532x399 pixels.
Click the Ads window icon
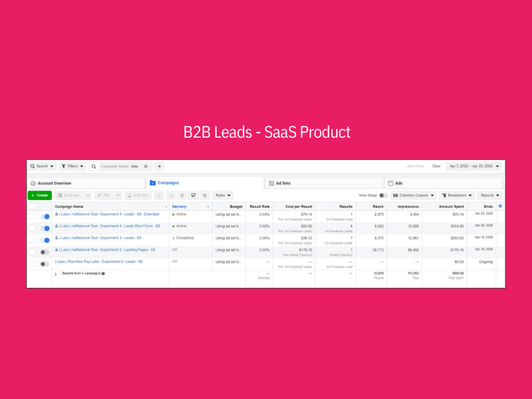(x=390, y=183)
